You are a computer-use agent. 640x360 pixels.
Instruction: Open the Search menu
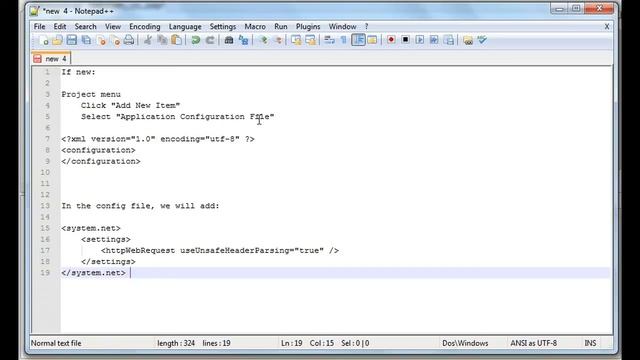(x=85, y=27)
